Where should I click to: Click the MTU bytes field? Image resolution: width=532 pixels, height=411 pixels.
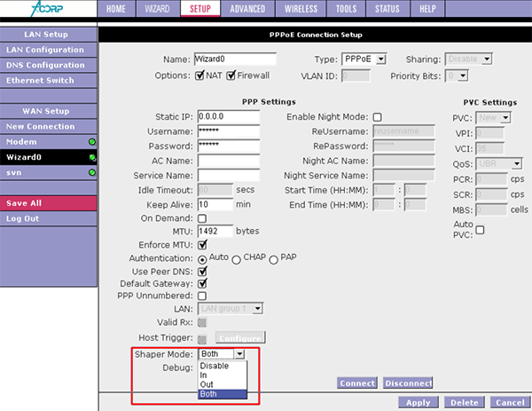(215, 231)
